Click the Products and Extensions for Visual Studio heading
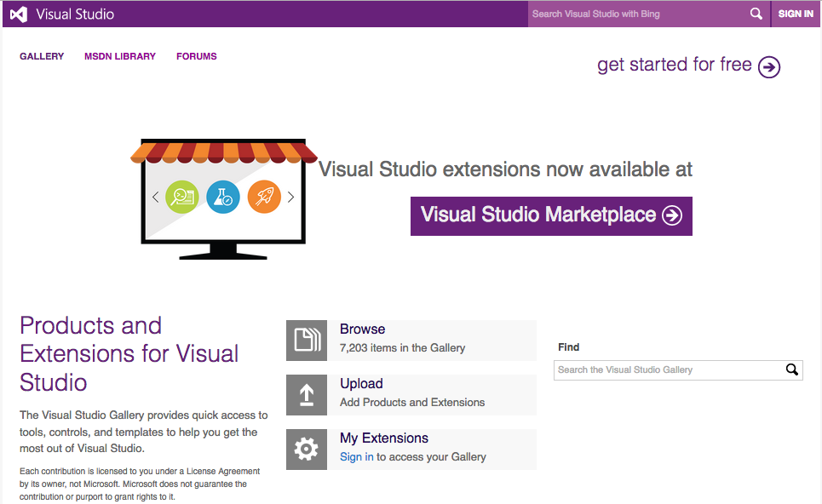This screenshot has width=822, height=504. coord(129,353)
